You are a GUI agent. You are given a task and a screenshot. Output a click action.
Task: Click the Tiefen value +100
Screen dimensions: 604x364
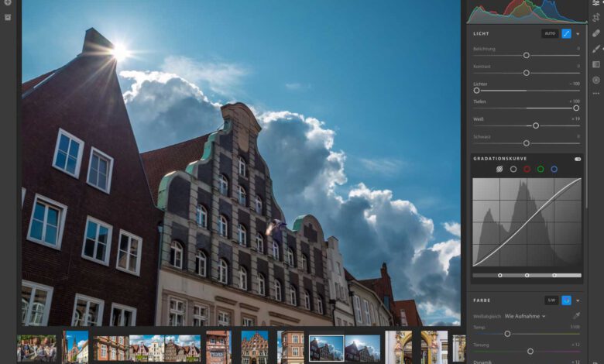click(x=575, y=101)
